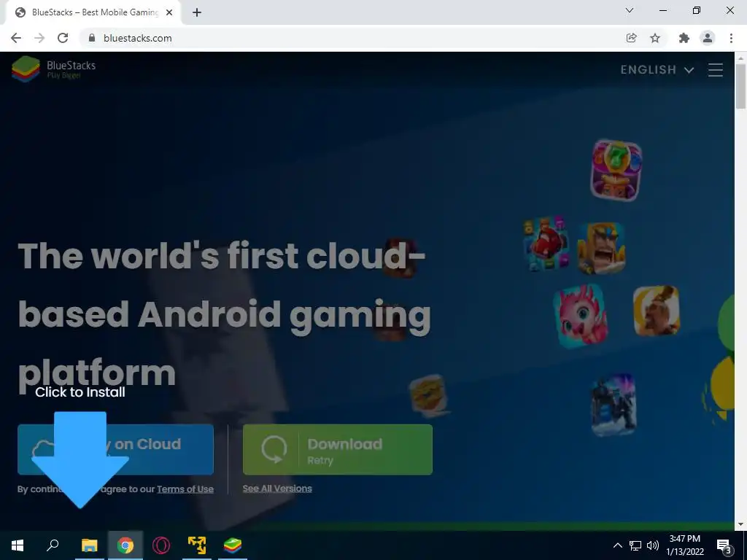Open the notification center icon

tap(724, 546)
